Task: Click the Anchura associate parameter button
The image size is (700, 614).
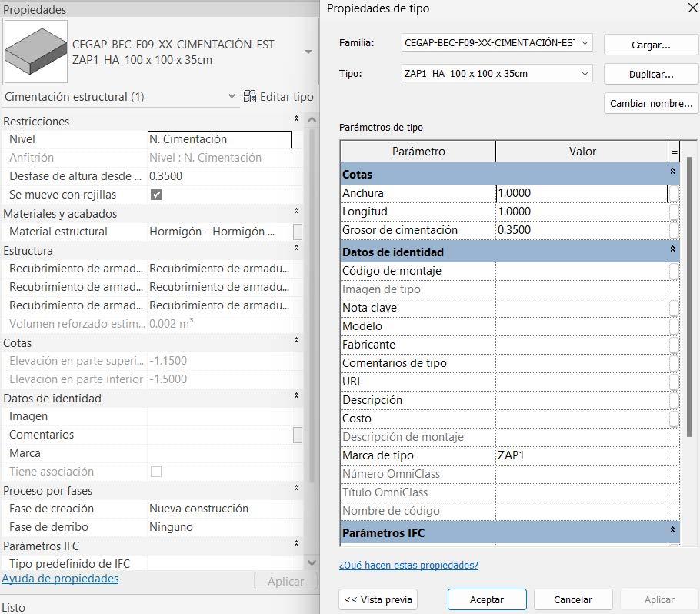Action: pyautogui.click(x=674, y=193)
